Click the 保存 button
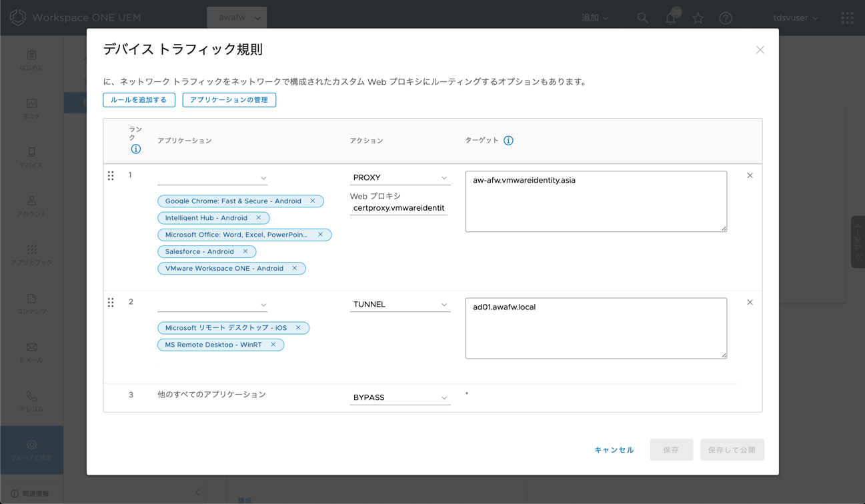865x504 pixels. tap(671, 450)
